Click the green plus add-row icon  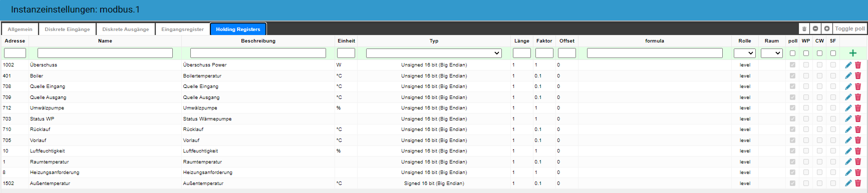pos(853,53)
